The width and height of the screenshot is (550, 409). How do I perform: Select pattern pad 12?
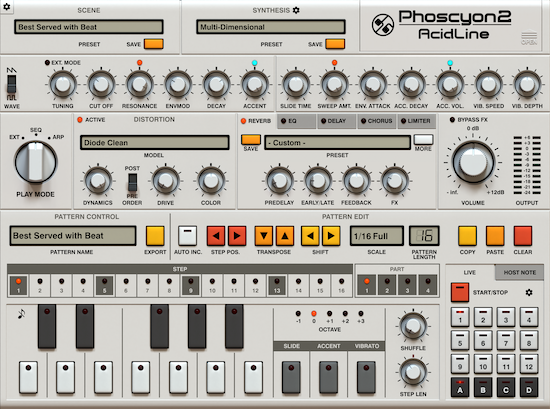(x=529, y=363)
